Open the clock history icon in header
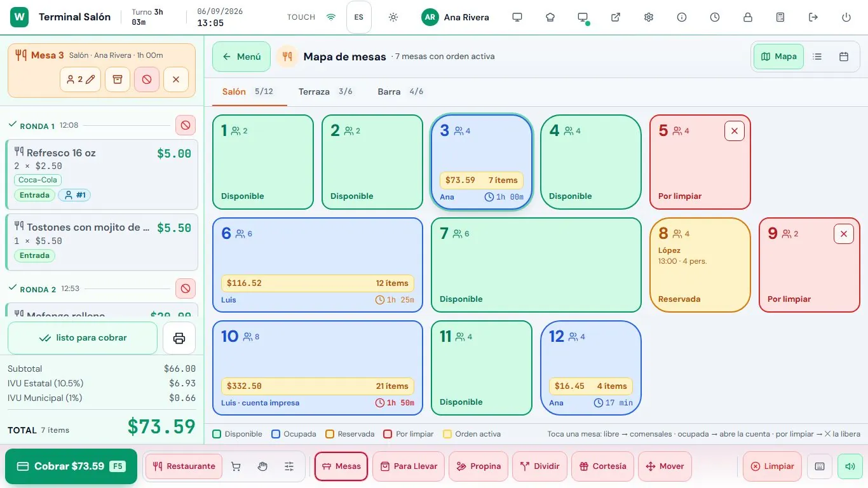Image resolution: width=868 pixels, height=488 pixels. (715, 17)
